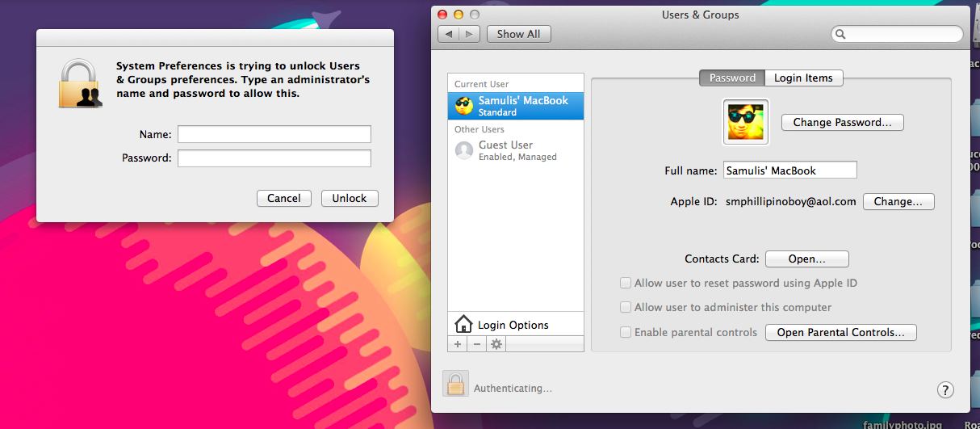980x429 pixels.
Task: Click Samulis' MacBook avatar icon in the user list
Action: 464,106
